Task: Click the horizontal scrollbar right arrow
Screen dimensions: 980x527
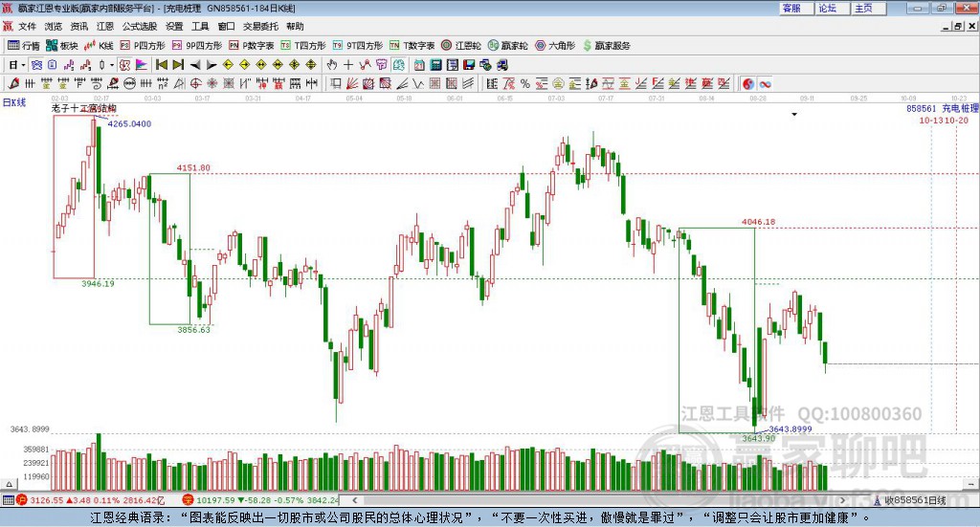Action: pyautogui.click(x=842, y=500)
